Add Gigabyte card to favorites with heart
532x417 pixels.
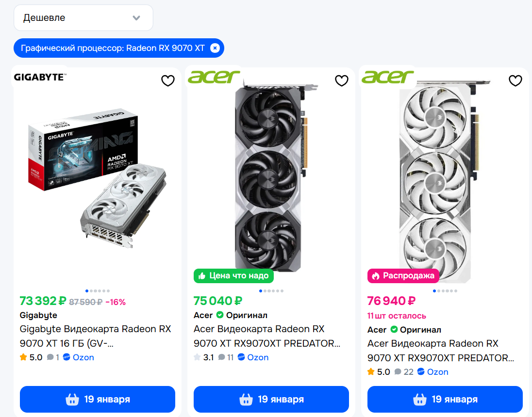[x=168, y=81]
